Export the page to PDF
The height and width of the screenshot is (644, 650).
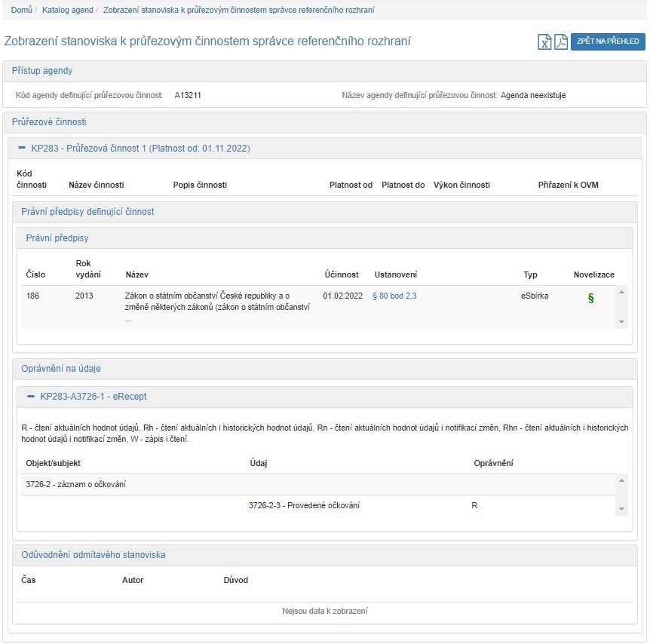(x=561, y=42)
